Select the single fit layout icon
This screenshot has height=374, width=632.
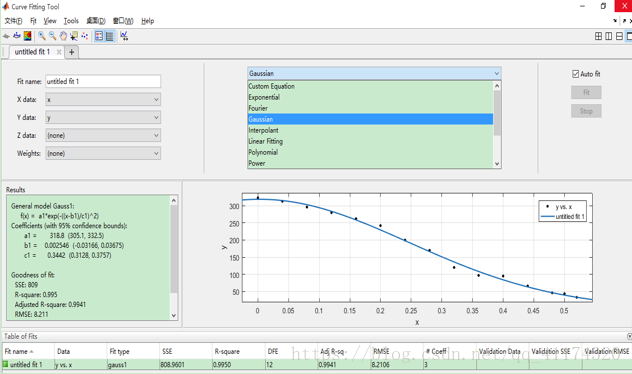pos(629,36)
